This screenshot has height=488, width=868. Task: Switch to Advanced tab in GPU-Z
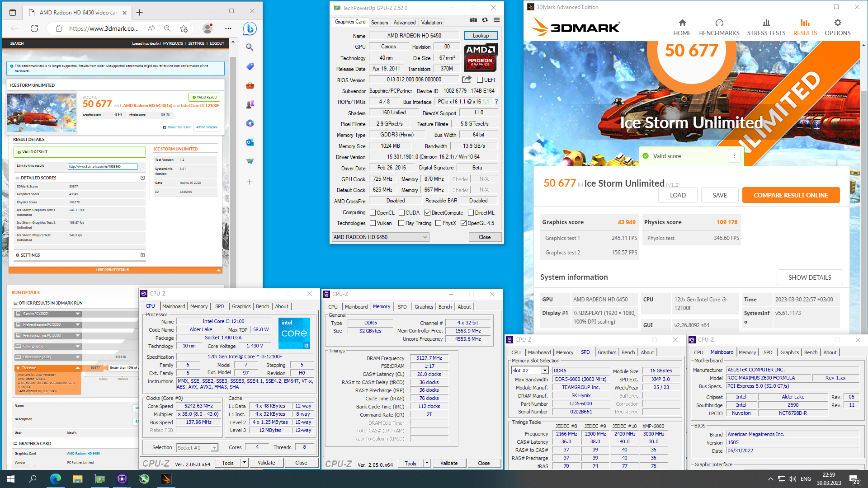point(405,23)
